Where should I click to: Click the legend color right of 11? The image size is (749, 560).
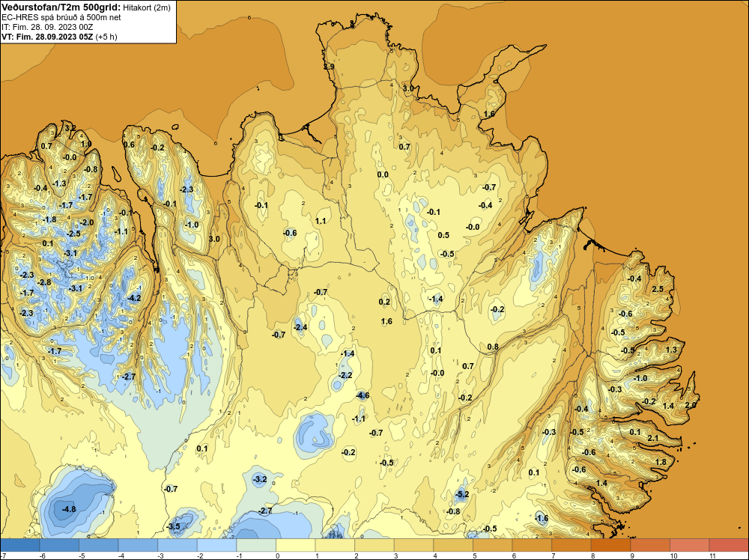729,545
